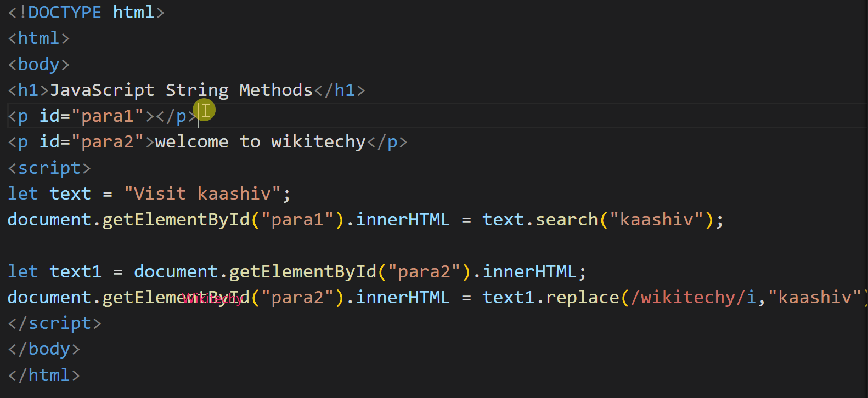Click the string "Visit kaashiv"

click(202, 194)
